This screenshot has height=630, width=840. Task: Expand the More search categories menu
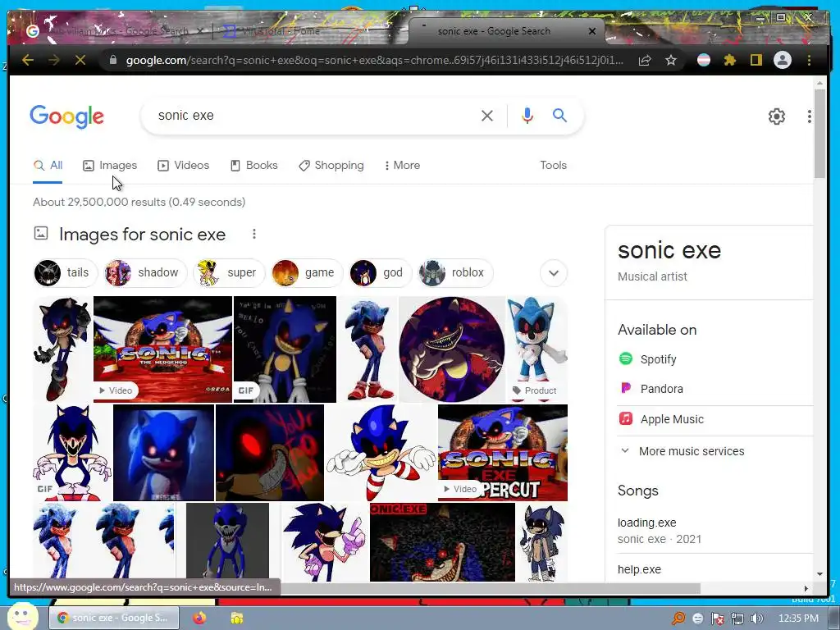coord(402,166)
